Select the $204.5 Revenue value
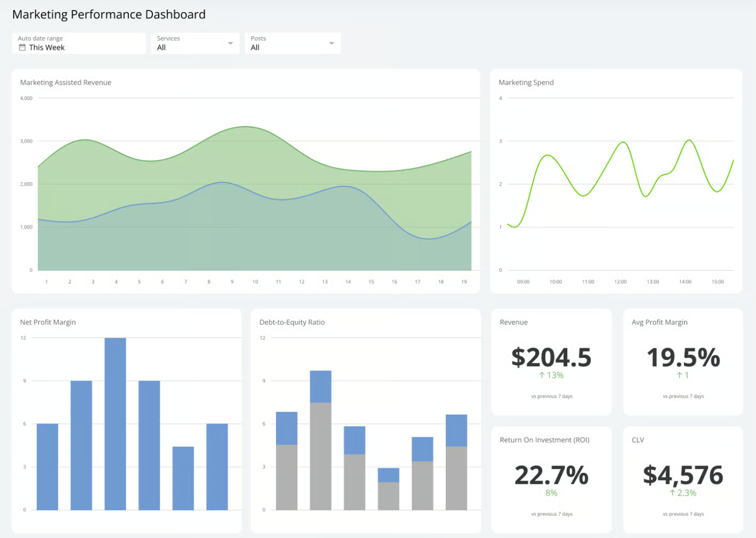The image size is (756, 538). 551,357
